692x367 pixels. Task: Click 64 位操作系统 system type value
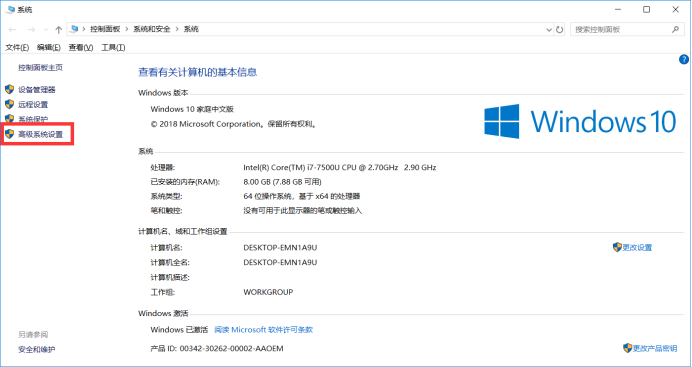pyautogui.click(x=301, y=196)
